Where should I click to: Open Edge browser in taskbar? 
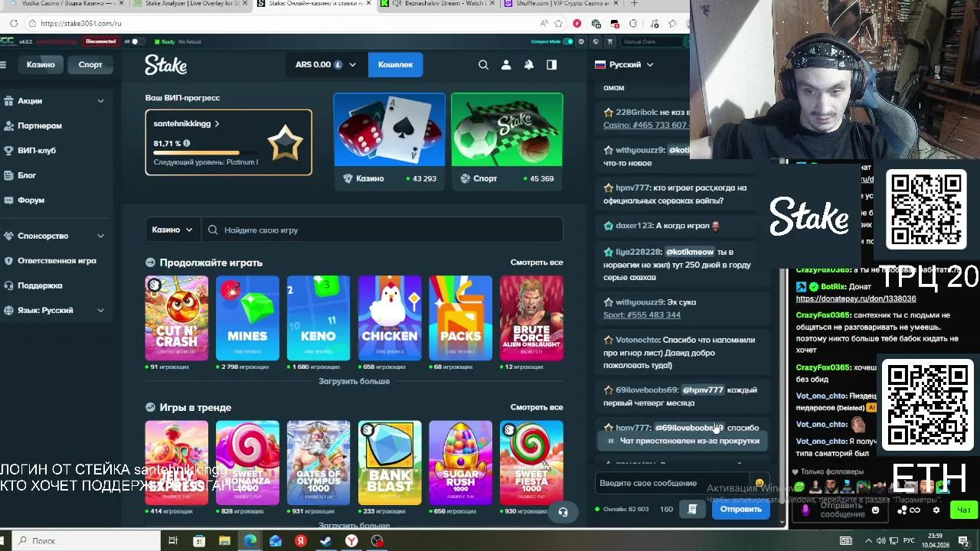click(x=250, y=541)
